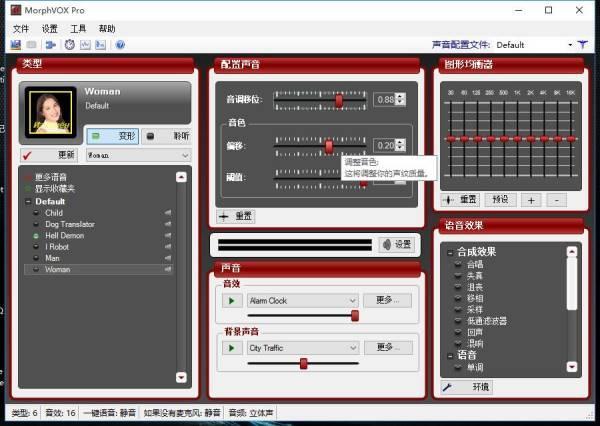
Task: Open the Woman voice selection dropdown
Action: click(139, 155)
